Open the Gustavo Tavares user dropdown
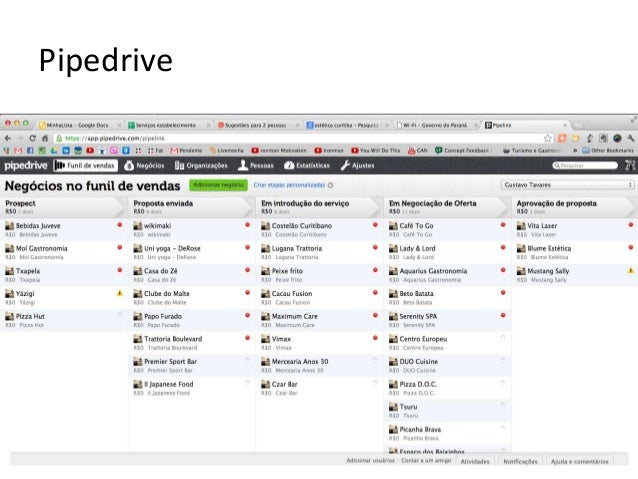 [567, 185]
